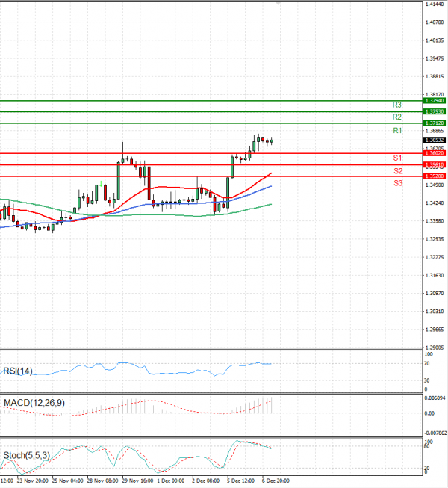
Task: Click the 1.30970 price axis value
Action: tap(435, 294)
